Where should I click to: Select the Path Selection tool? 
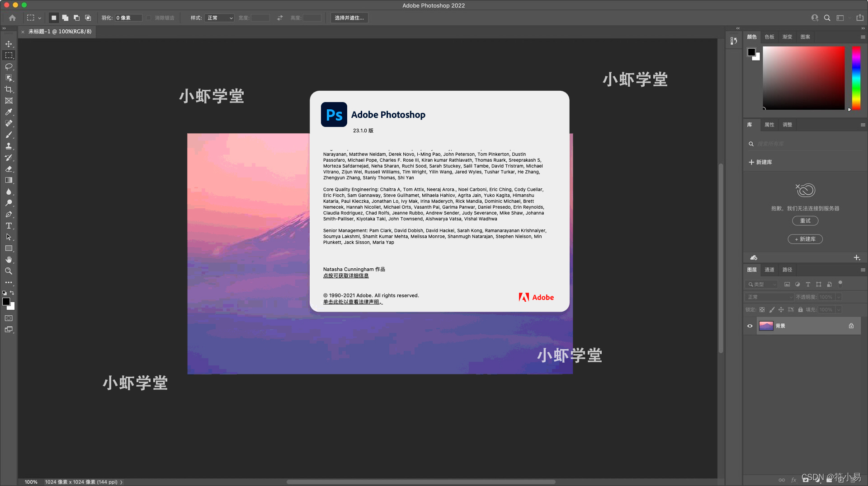[x=9, y=237]
